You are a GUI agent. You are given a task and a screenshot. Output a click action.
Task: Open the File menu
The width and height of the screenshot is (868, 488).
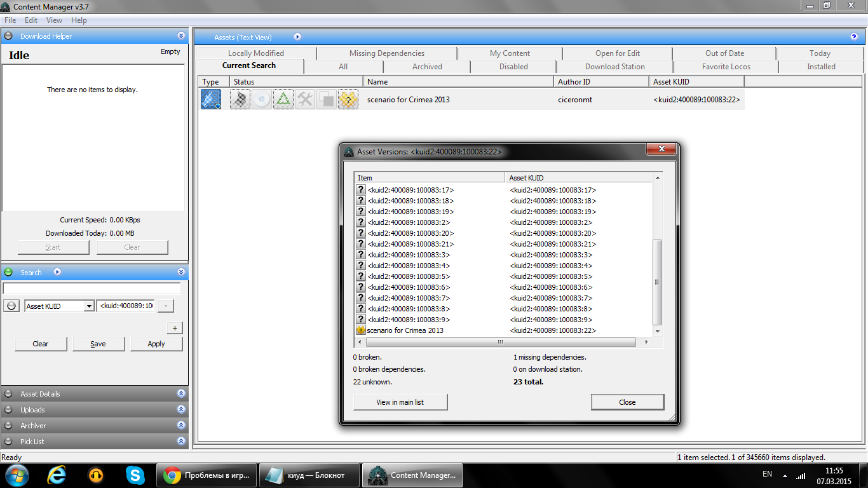pos(10,20)
